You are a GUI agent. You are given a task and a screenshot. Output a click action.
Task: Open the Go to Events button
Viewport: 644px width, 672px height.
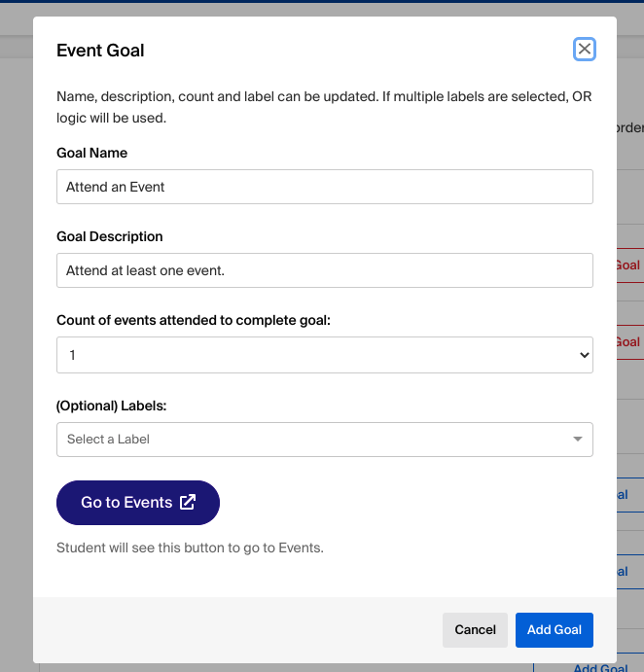tap(138, 502)
